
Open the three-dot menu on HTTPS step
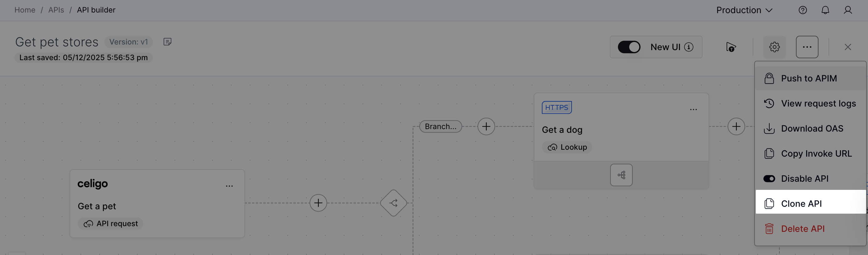click(x=693, y=109)
